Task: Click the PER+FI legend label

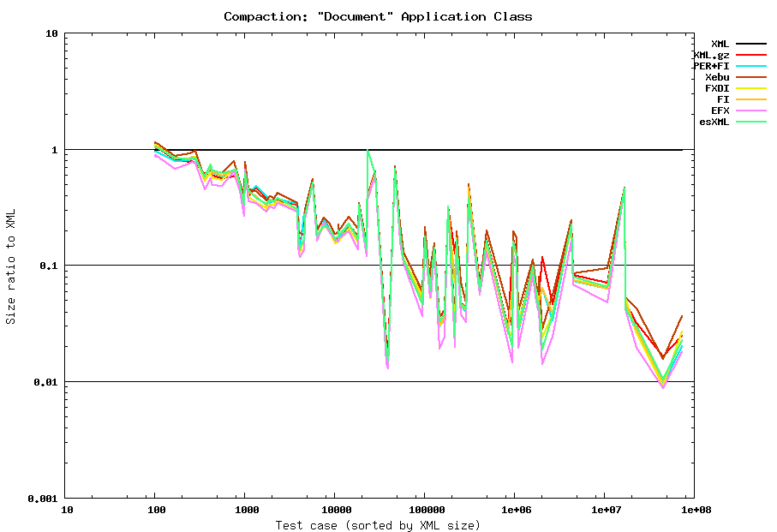Action: [x=711, y=66]
